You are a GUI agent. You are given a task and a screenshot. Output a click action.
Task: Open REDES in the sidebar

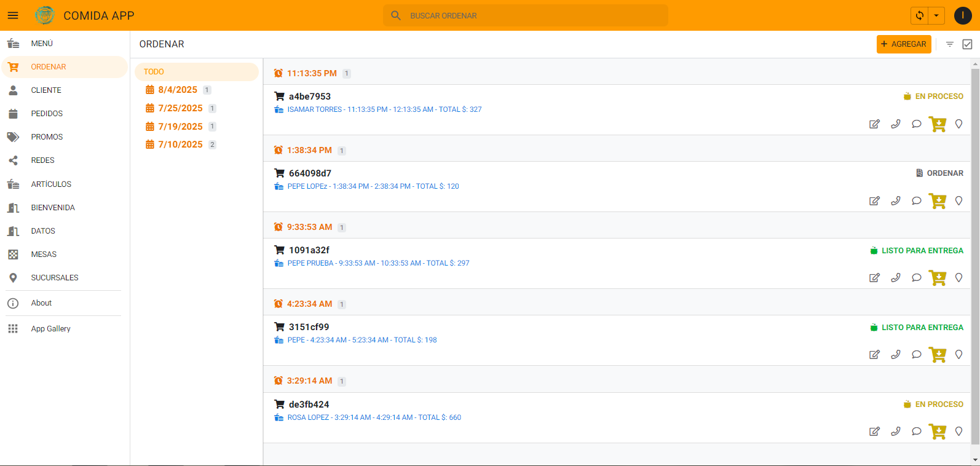(x=65, y=160)
